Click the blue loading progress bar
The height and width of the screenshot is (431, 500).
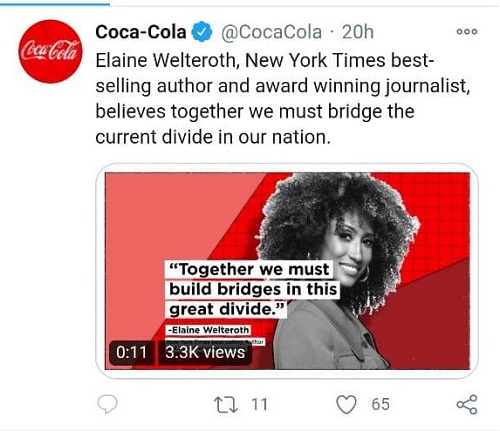tap(55, 4)
